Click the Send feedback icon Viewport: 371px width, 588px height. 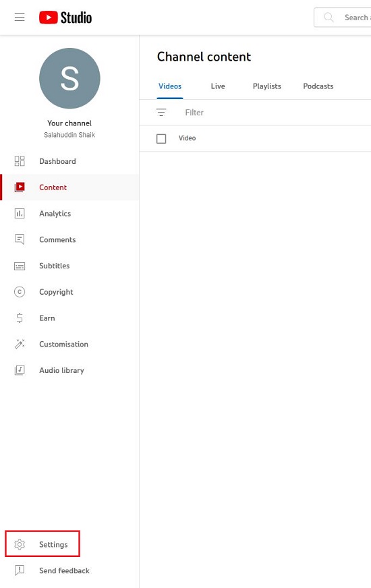(x=20, y=570)
